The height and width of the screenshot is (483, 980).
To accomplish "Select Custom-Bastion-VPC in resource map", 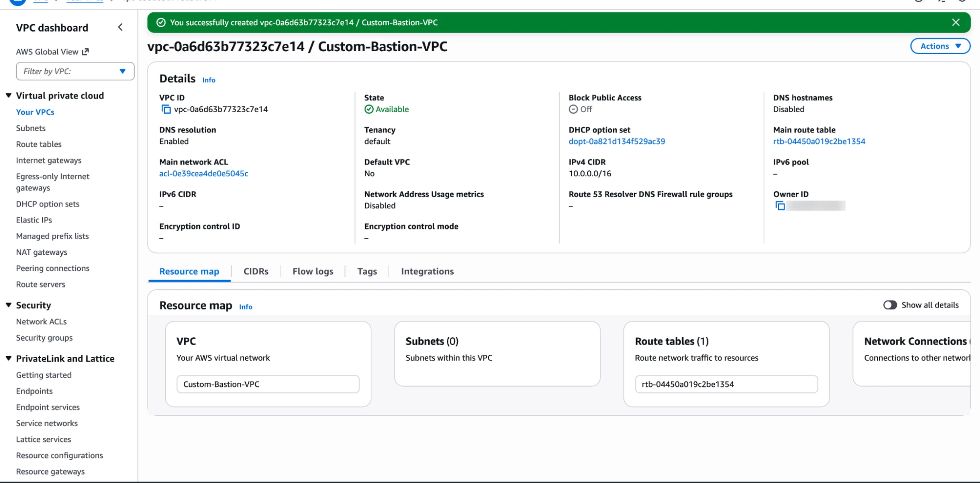I will pyautogui.click(x=268, y=384).
